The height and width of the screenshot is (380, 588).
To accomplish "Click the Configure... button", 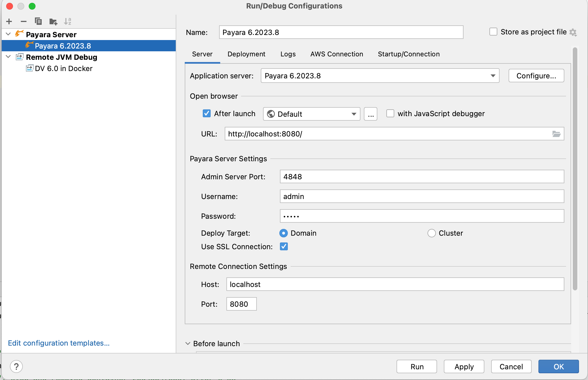I will tap(536, 76).
